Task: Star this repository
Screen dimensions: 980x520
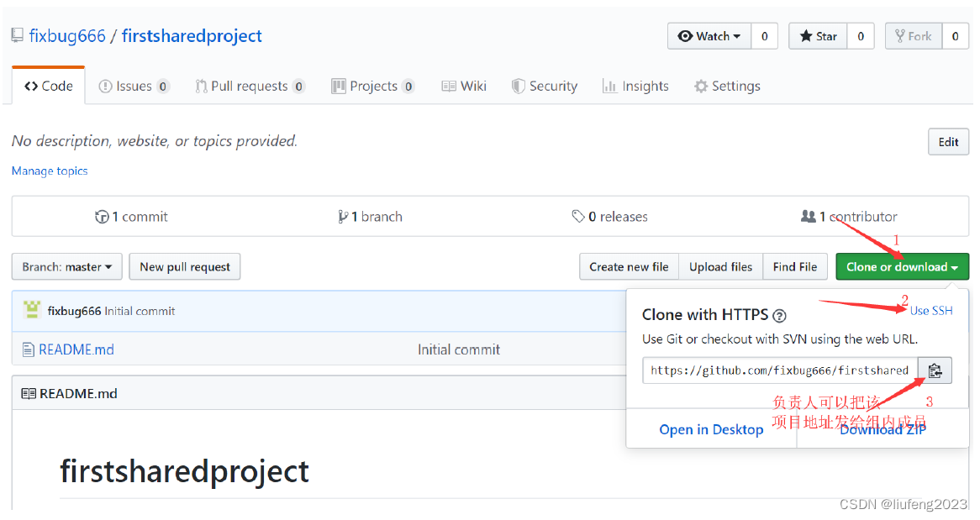Action: [818, 36]
